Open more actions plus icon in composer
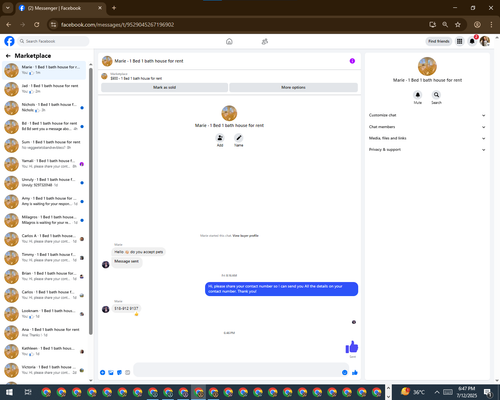The width and height of the screenshot is (500, 400). tap(103, 372)
